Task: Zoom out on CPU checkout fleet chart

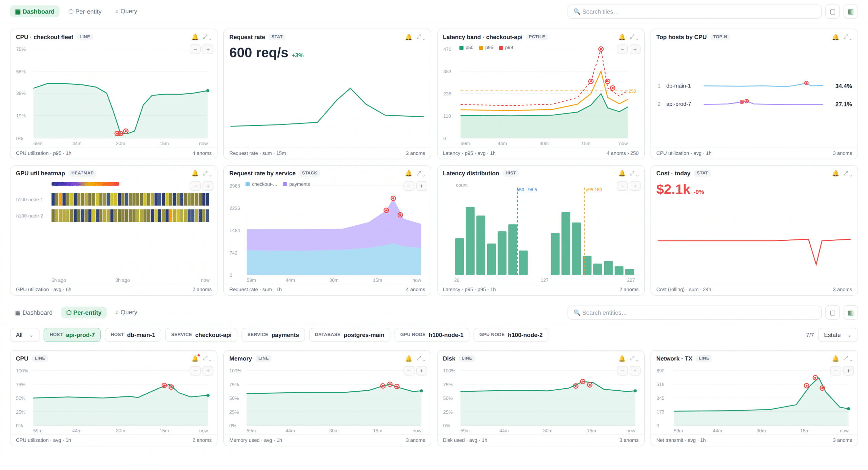Action: coord(195,50)
